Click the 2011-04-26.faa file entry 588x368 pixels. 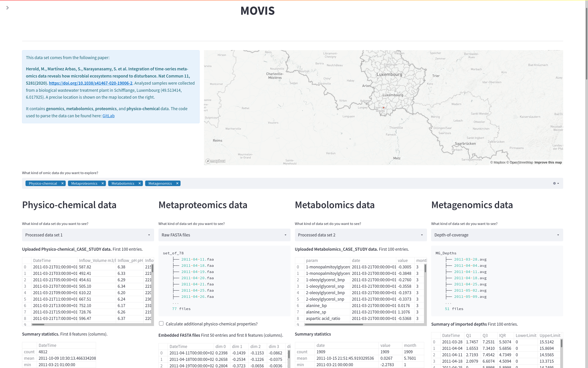click(197, 297)
